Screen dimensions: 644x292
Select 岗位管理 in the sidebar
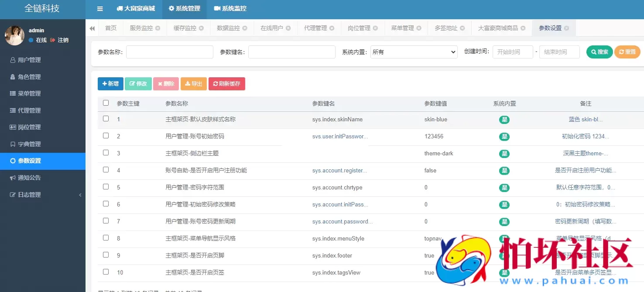(x=28, y=127)
